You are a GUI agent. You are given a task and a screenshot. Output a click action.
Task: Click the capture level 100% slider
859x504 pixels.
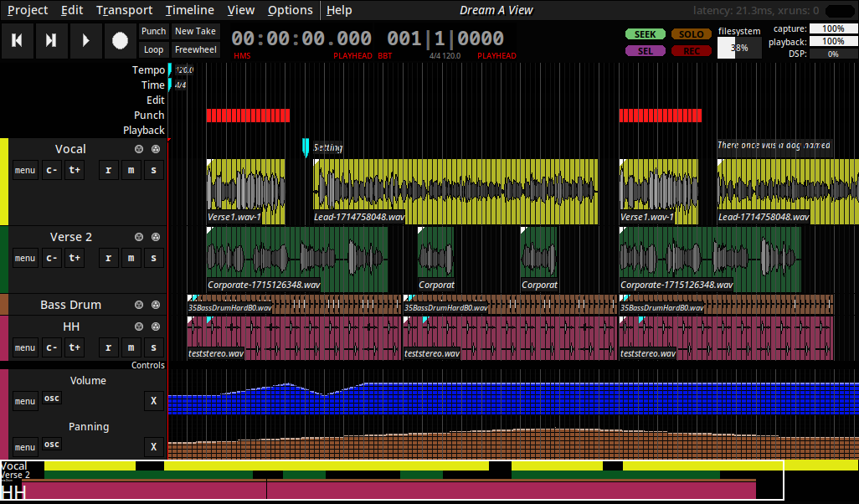coord(833,28)
